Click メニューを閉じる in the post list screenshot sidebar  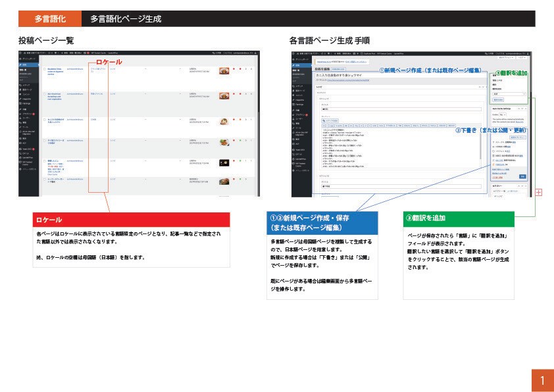(x=29, y=169)
